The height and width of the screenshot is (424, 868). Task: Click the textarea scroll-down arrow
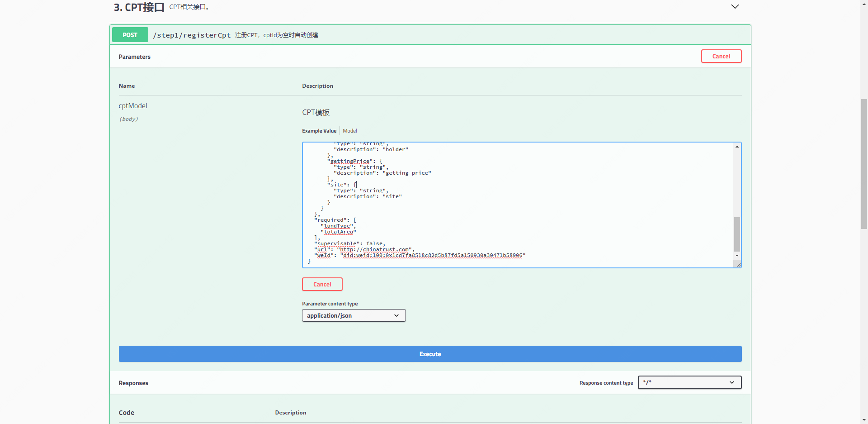[x=737, y=256]
